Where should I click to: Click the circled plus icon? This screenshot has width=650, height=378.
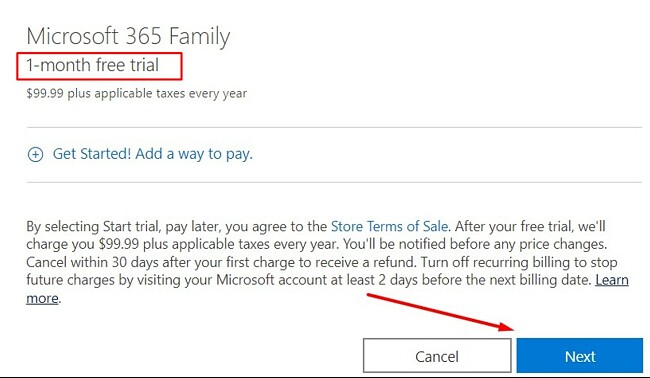pos(35,155)
